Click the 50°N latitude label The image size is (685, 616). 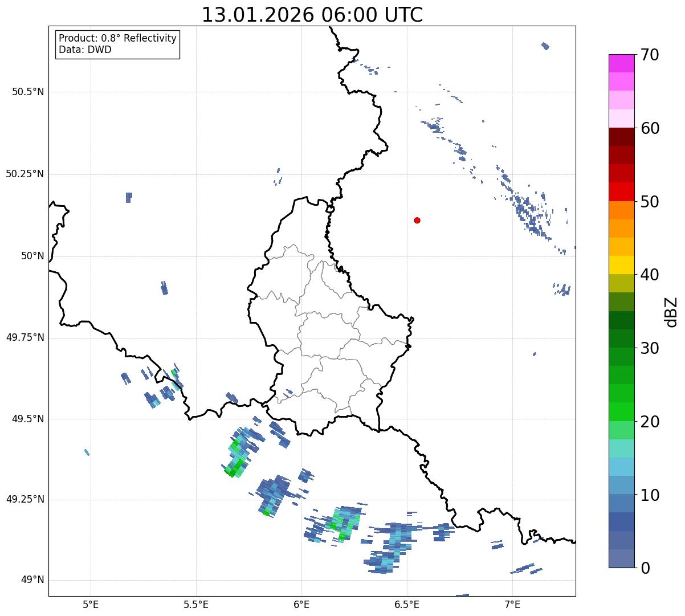(32, 256)
